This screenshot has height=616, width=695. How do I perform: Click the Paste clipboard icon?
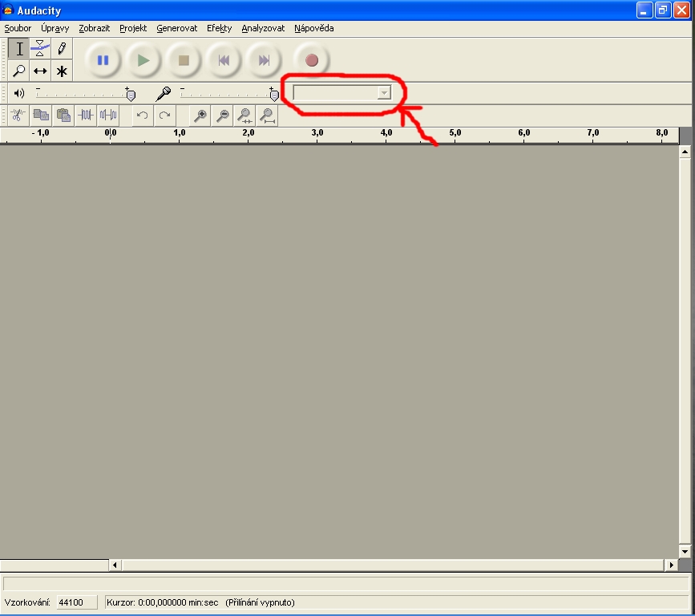point(63,115)
